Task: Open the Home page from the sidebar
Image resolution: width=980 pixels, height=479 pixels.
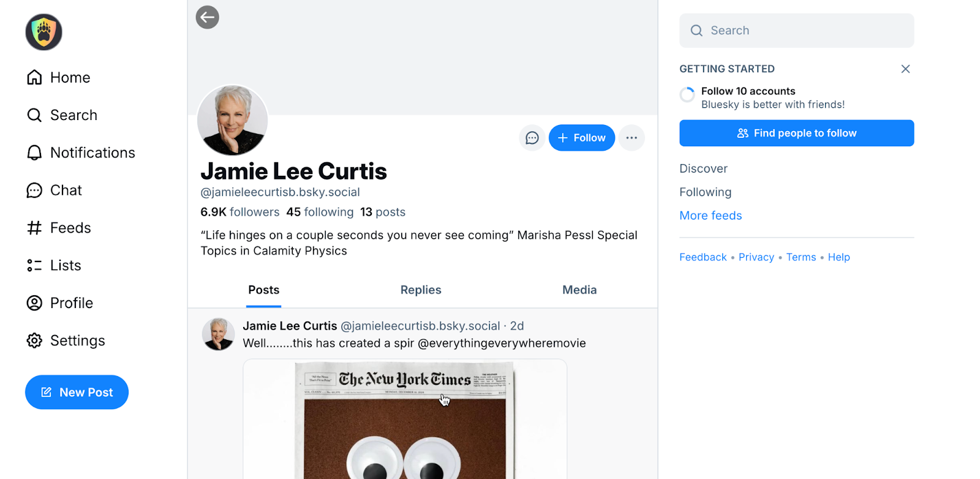Action: pyautogui.click(x=59, y=77)
